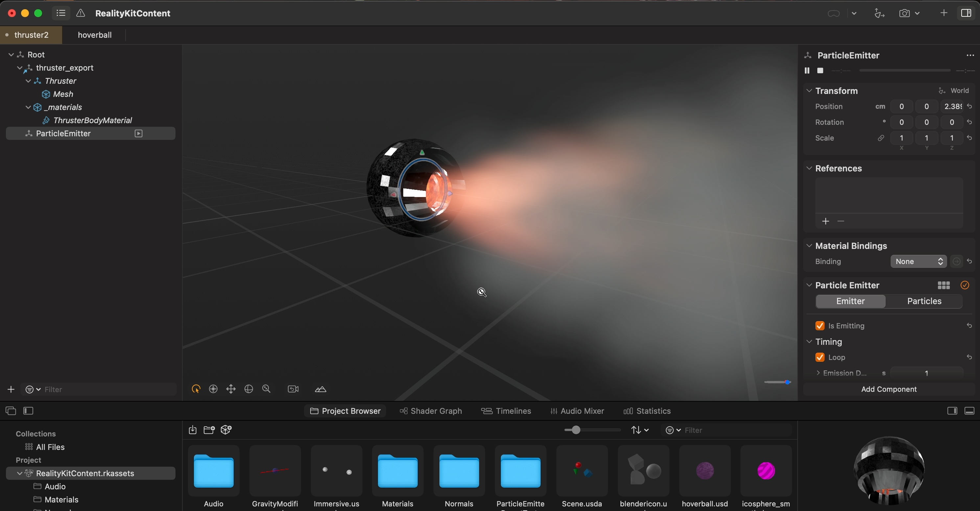The image size is (980, 511).
Task: Click the new folder icon in Project Browser
Action: [x=209, y=430]
